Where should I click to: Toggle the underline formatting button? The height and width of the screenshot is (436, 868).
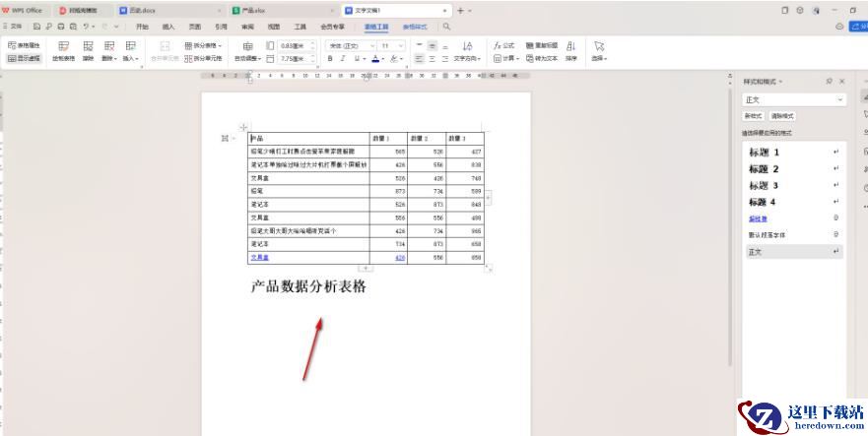pos(359,59)
